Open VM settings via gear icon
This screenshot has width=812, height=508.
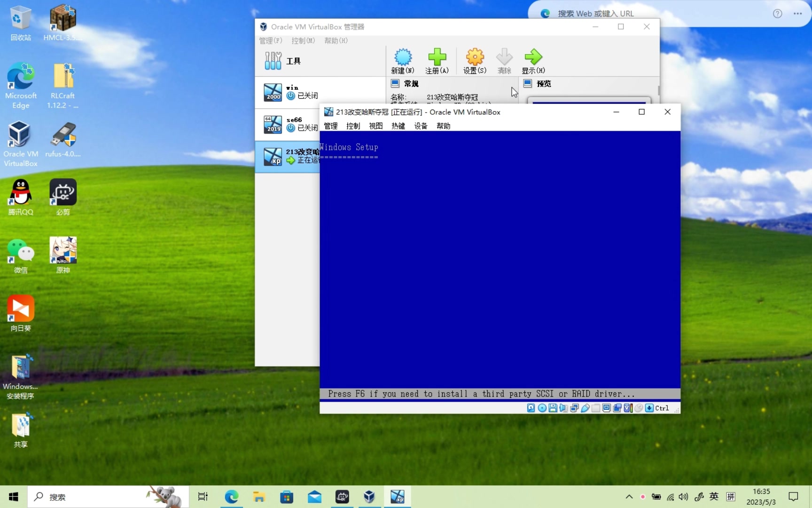(x=475, y=61)
